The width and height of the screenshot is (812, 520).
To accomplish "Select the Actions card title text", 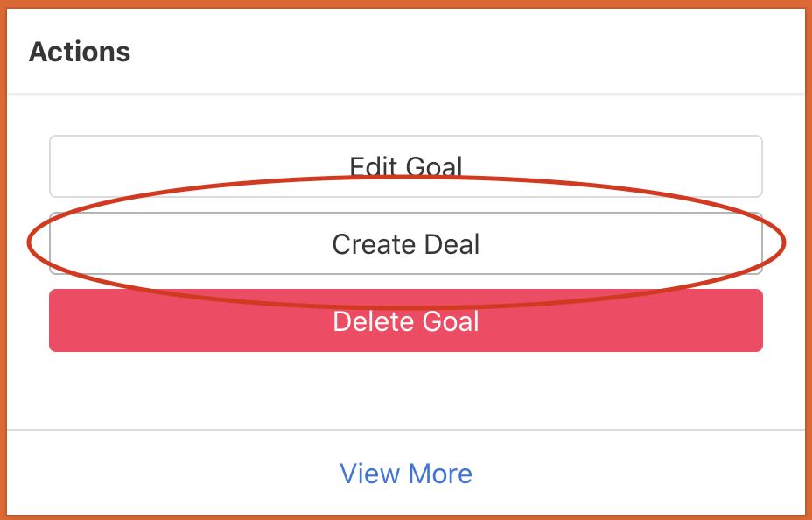I will pos(80,53).
